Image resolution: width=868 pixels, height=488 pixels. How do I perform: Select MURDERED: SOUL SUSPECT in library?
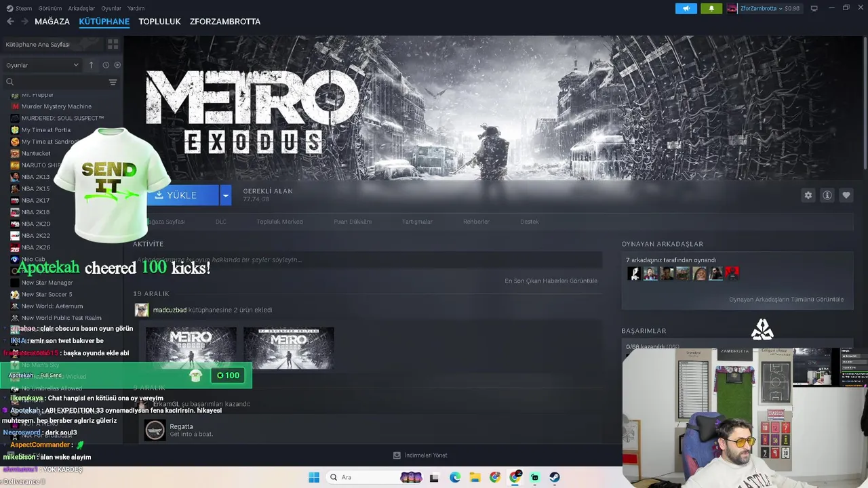62,118
